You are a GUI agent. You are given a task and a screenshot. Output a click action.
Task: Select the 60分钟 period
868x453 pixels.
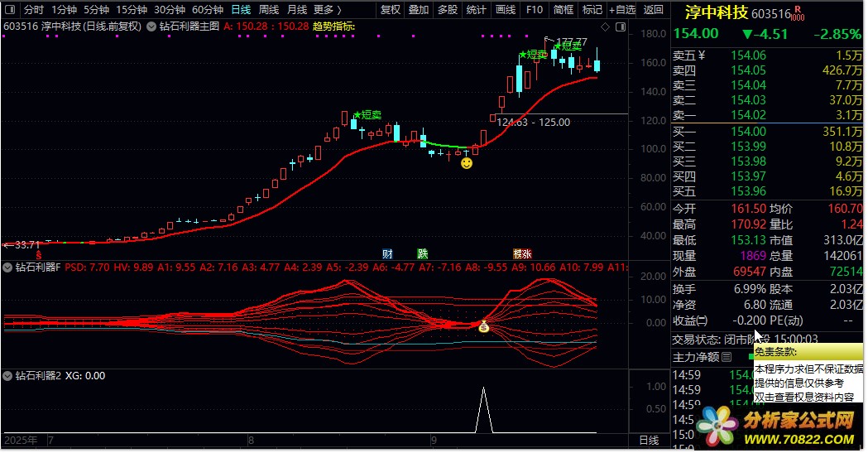208,9
